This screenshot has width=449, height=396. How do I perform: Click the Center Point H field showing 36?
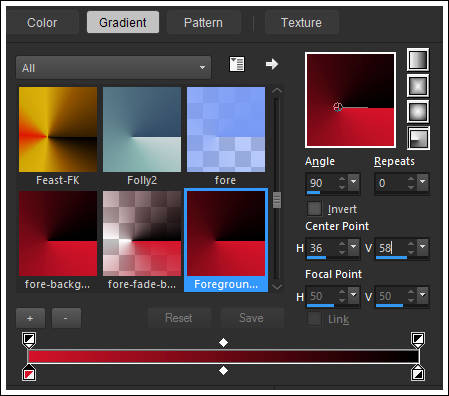point(321,248)
